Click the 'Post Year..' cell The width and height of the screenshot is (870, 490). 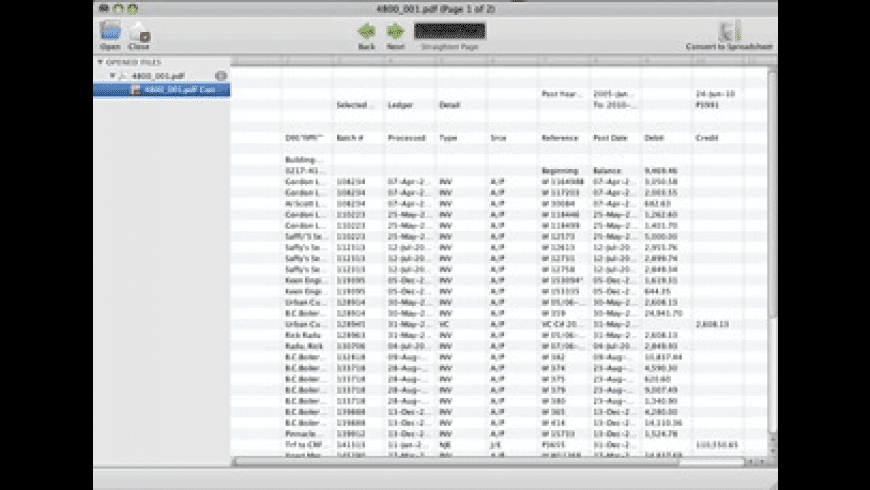tap(562, 94)
